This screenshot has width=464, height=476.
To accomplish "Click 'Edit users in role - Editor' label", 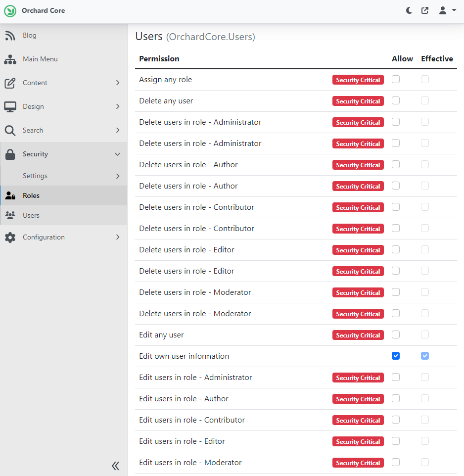I will [x=182, y=441].
